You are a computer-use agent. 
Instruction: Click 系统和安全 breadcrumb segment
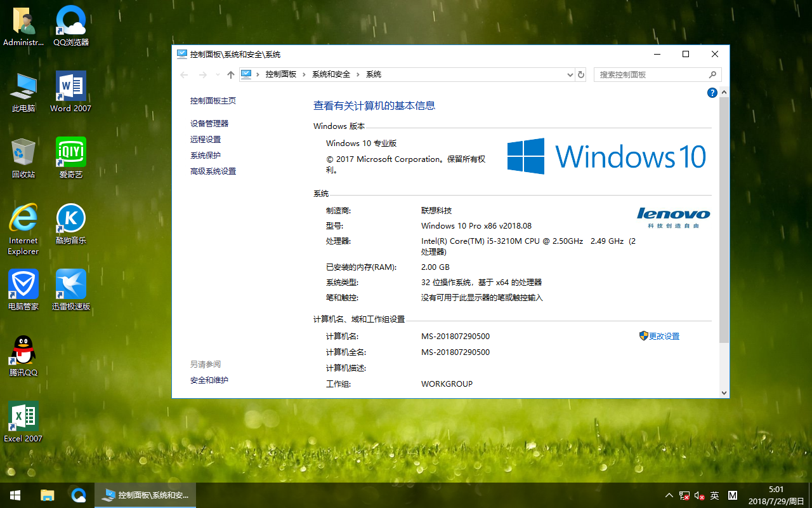(331, 74)
